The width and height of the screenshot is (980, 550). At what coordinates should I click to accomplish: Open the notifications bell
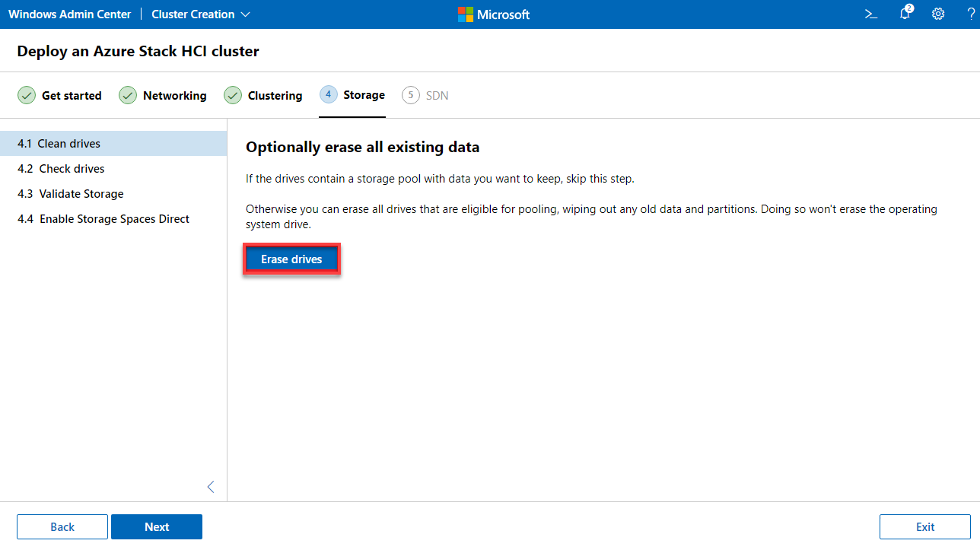pyautogui.click(x=905, y=14)
